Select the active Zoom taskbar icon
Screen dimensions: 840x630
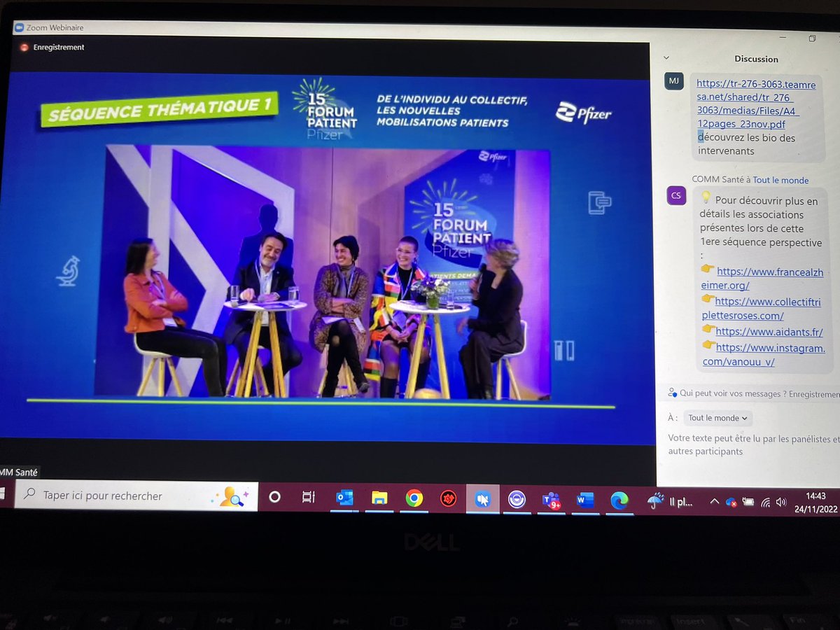tap(482, 499)
